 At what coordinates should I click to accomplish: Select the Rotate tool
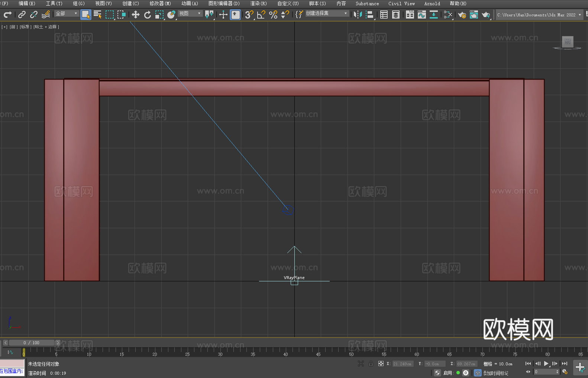148,14
